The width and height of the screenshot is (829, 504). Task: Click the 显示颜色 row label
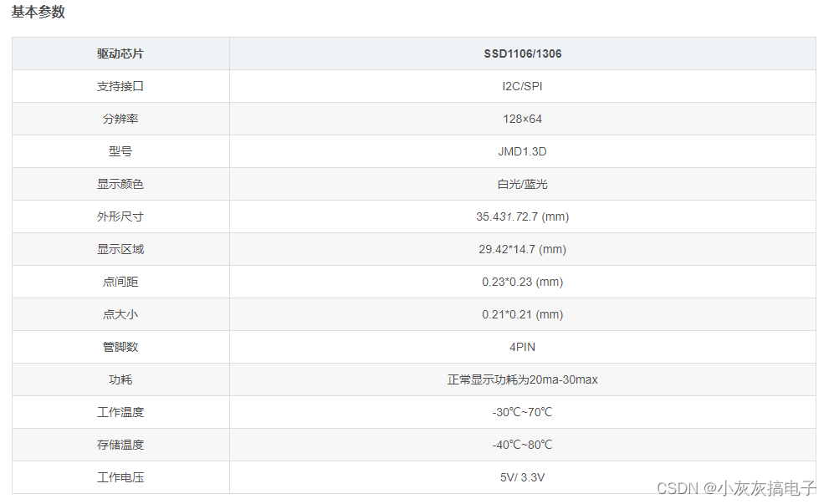[120, 183]
